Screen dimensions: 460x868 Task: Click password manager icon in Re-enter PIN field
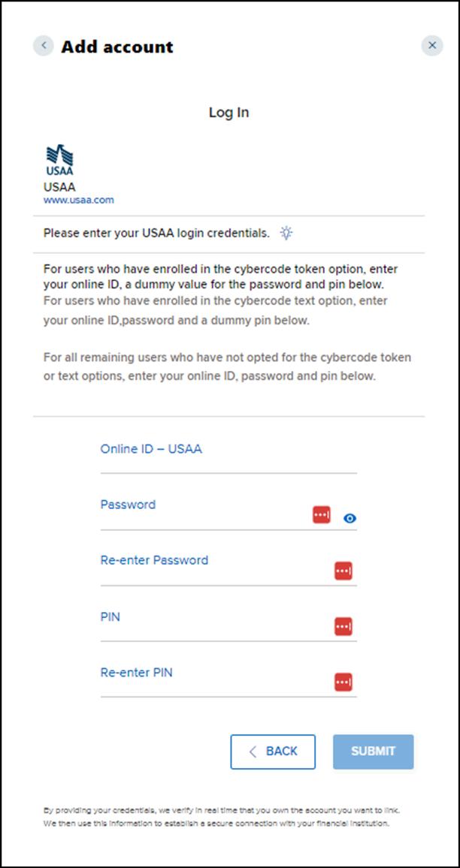click(343, 682)
